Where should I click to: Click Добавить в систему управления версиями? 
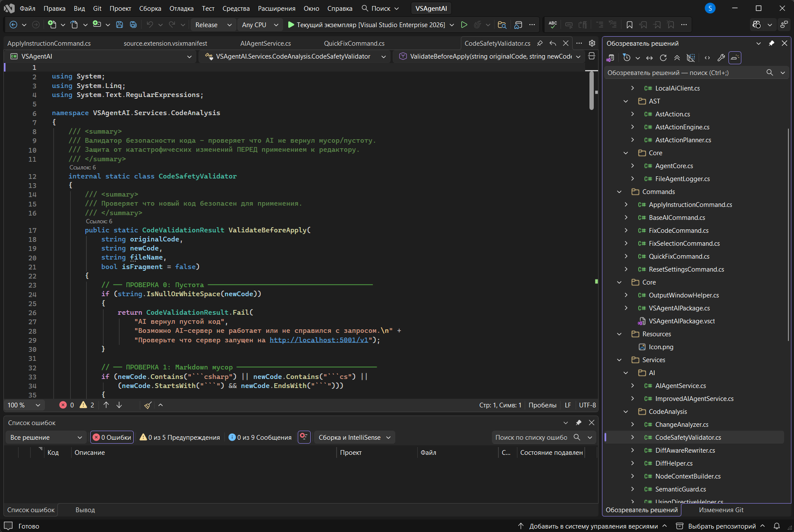pos(593,526)
